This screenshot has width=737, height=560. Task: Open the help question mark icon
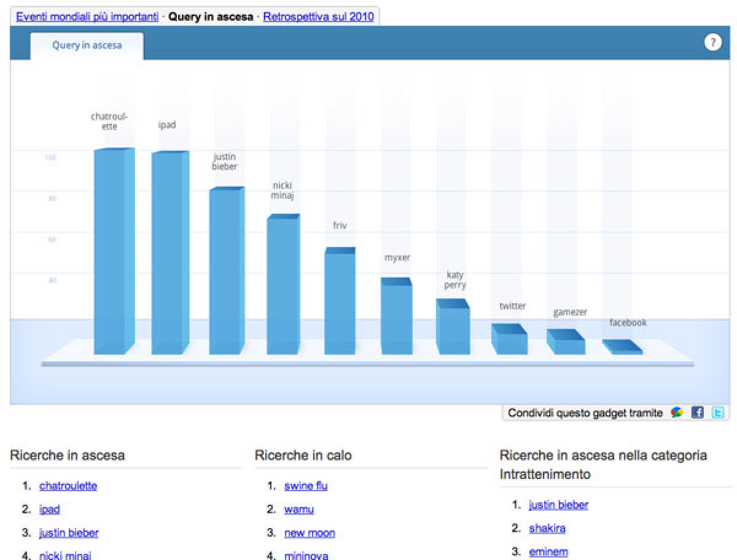point(712,42)
